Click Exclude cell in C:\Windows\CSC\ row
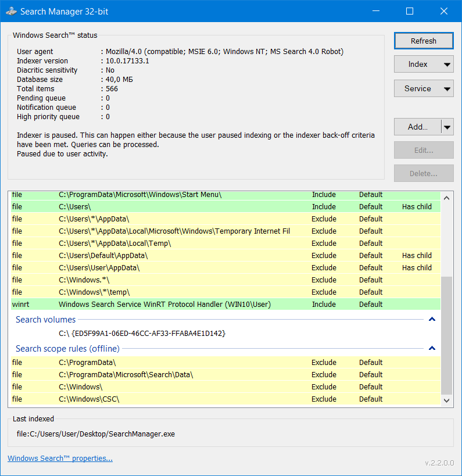 coord(324,399)
